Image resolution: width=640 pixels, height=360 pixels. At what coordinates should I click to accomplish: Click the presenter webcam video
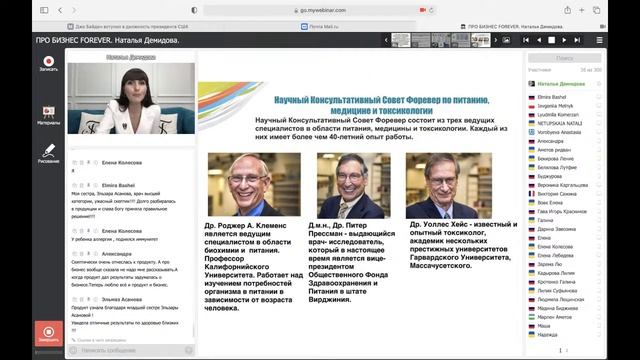[131, 98]
